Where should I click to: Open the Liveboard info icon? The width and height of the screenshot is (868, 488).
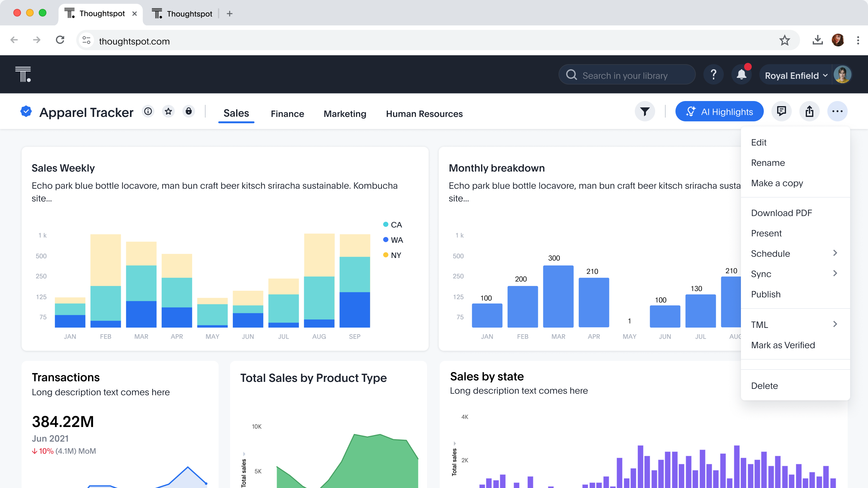click(148, 111)
